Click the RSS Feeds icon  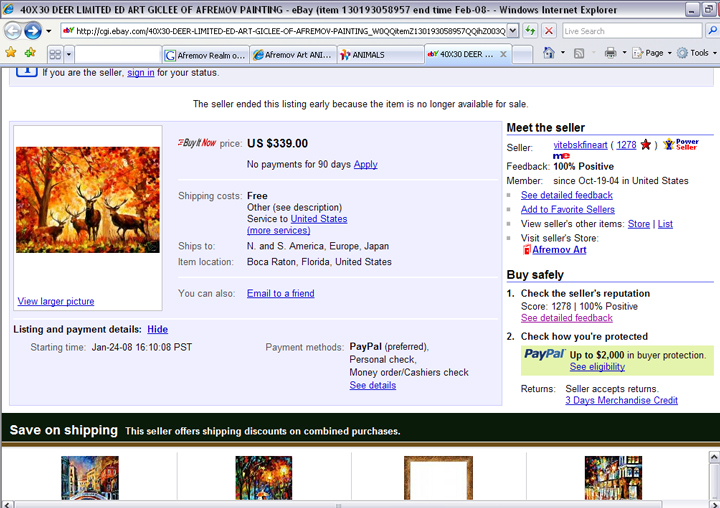click(x=579, y=53)
